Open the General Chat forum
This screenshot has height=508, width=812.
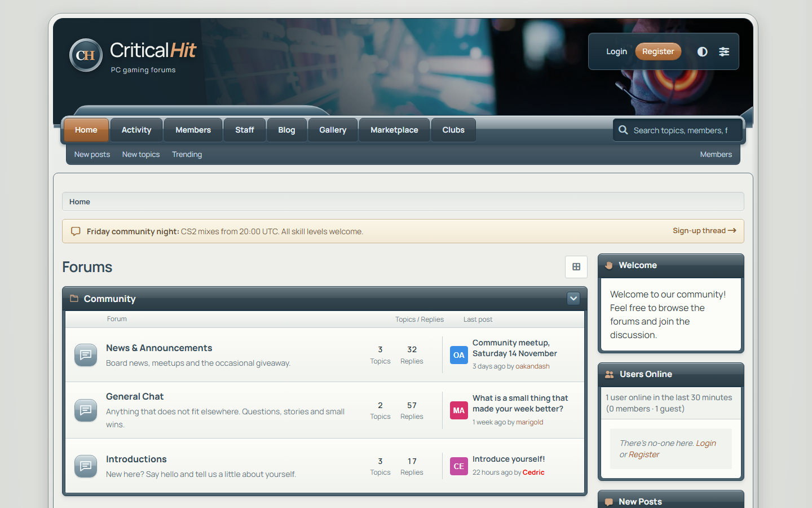(135, 397)
